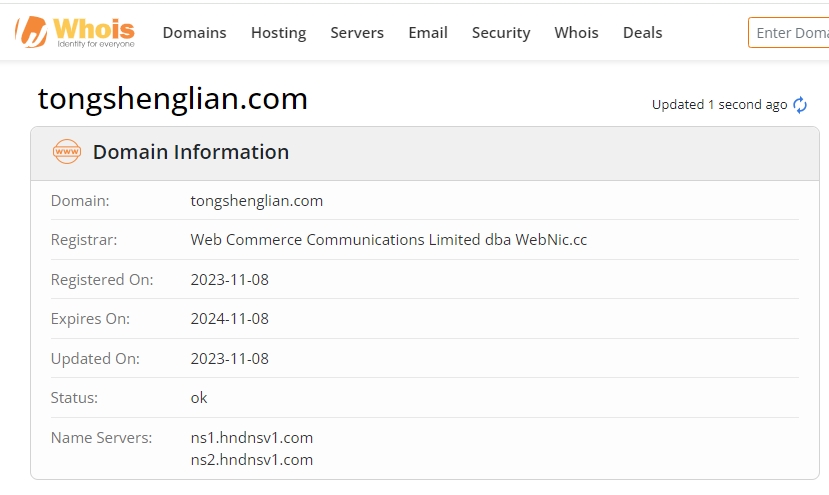
Task: Click the Whois logo
Action: pos(75,32)
